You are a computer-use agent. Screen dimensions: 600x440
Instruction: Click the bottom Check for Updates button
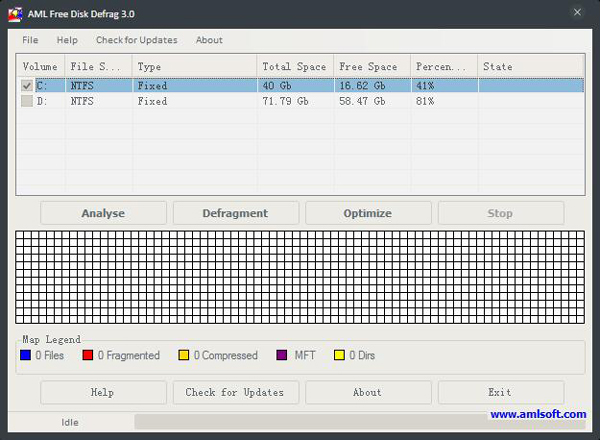(x=236, y=392)
